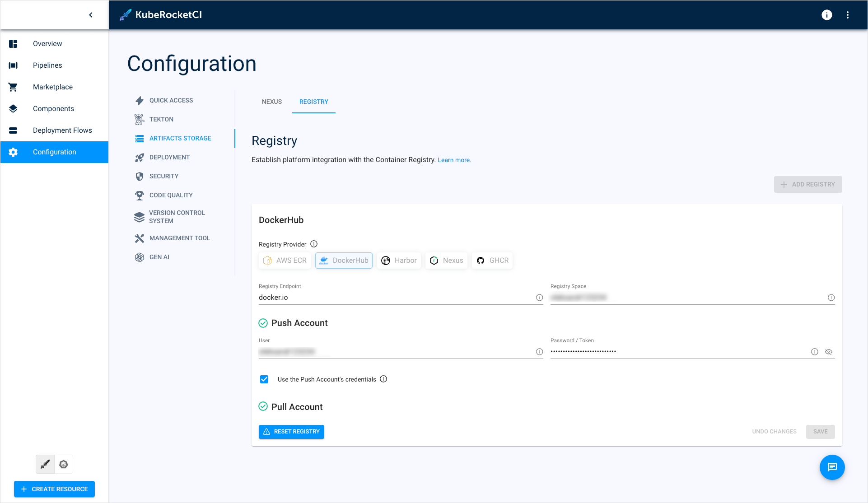Screen dimensions: 868x503
Task: Open the Security configuration section
Action: pyautogui.click(x=164, y=176)
